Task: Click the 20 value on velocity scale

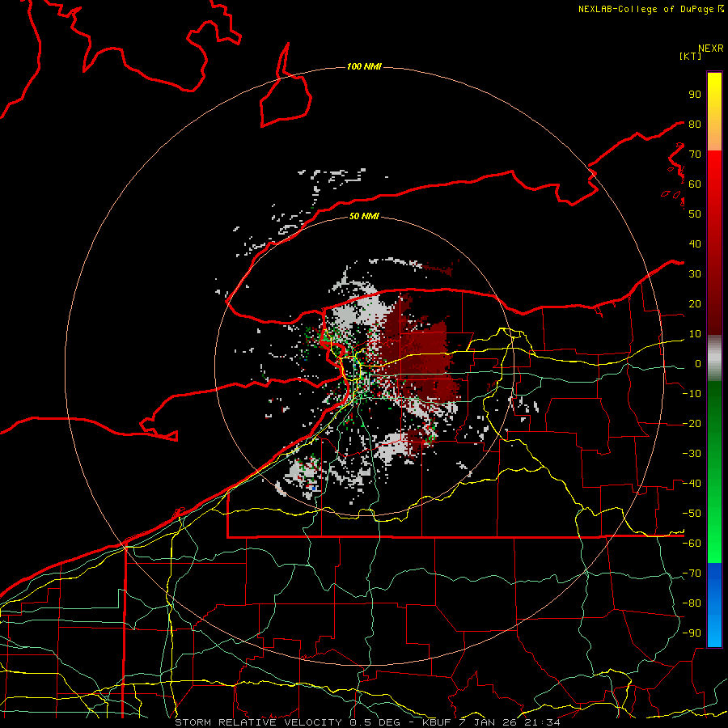Action: [695, 304]
